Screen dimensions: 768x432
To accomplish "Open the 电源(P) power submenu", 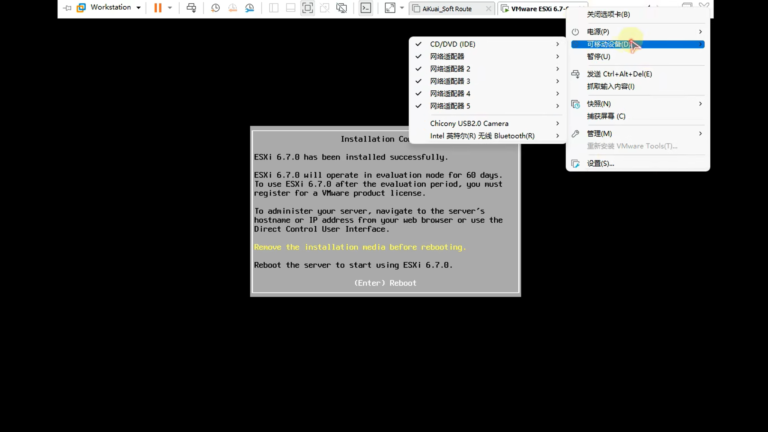I will (x=638, y=31).
